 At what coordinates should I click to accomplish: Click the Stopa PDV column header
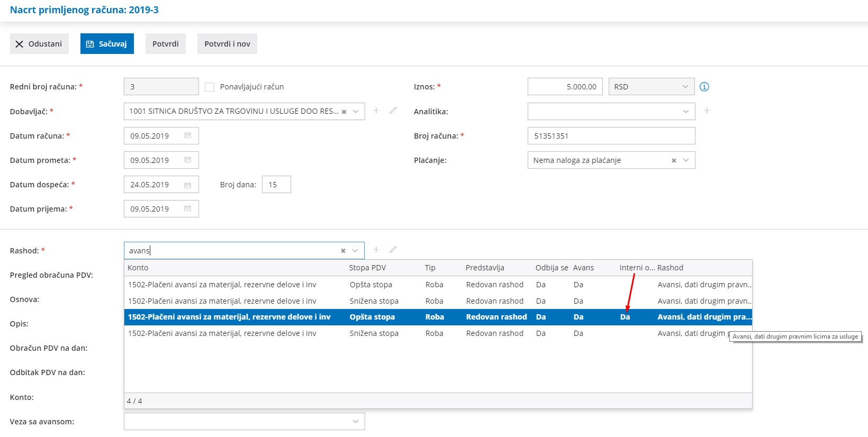coord(367,268)
